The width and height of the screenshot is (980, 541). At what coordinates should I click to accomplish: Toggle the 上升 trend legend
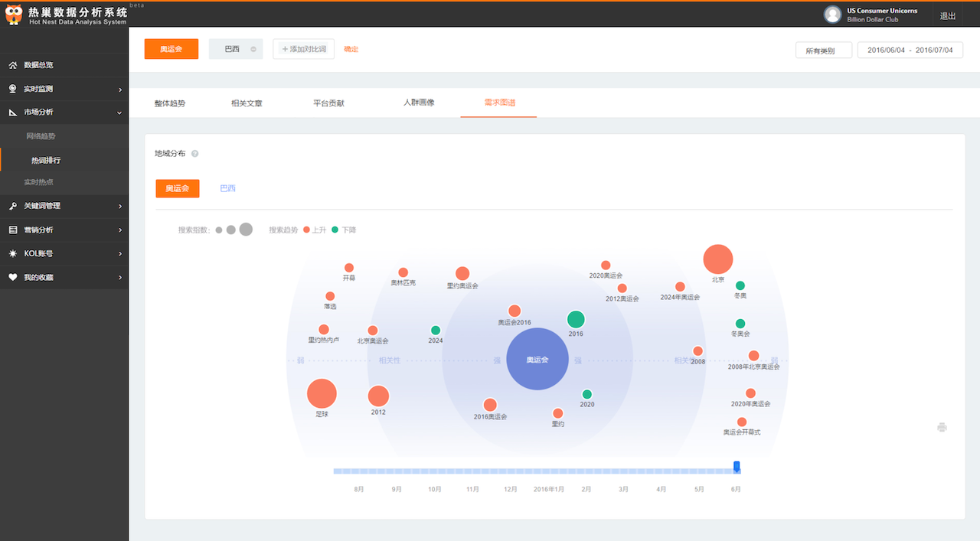312,230
